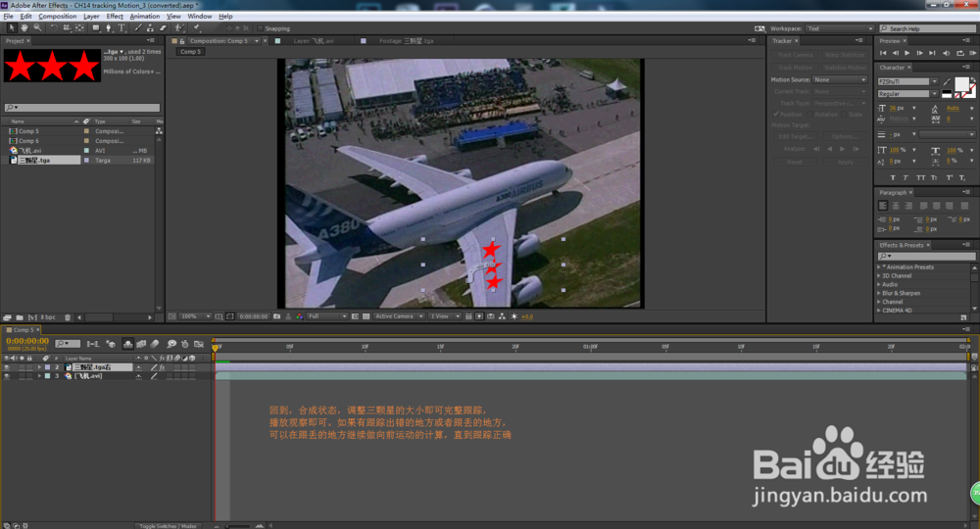980x529 pixels.
Task: Click purple label color of layer 2
Action: 47,367
